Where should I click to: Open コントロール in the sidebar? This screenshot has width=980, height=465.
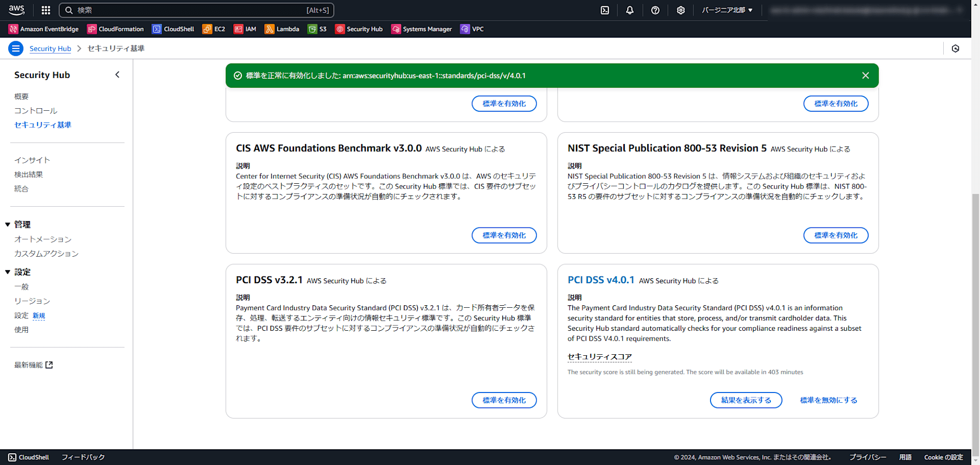point(36,111)
